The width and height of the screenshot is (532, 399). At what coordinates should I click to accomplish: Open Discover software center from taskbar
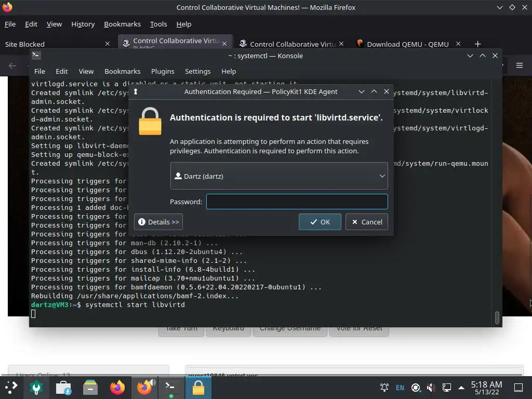(x=63, y=388)
